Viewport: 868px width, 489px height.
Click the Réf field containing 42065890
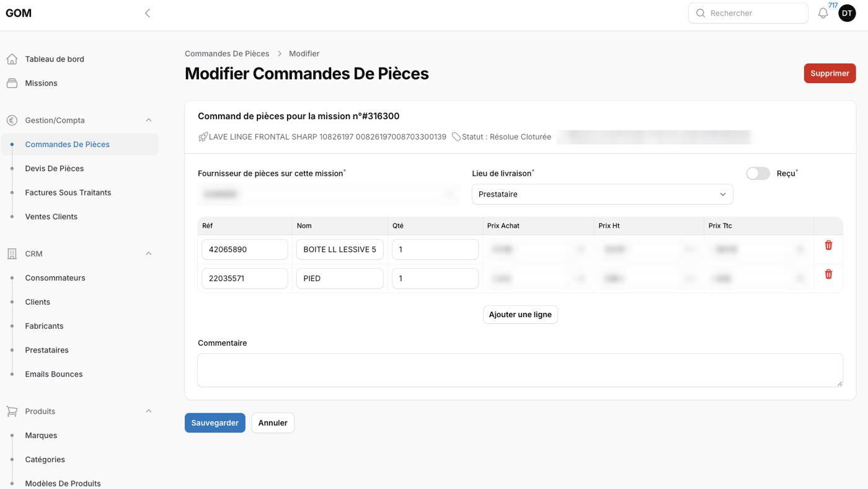coord(245,249)
